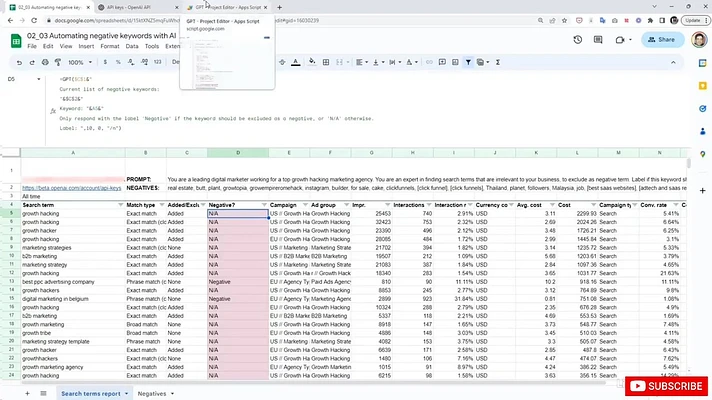Click the Share button

(662, 40)
